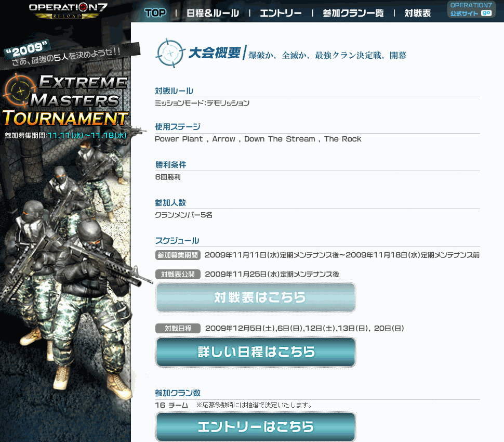Open the 対戦表 navigation tab
The height and width of the screenshot is (442, 504).
click(418, 13)
